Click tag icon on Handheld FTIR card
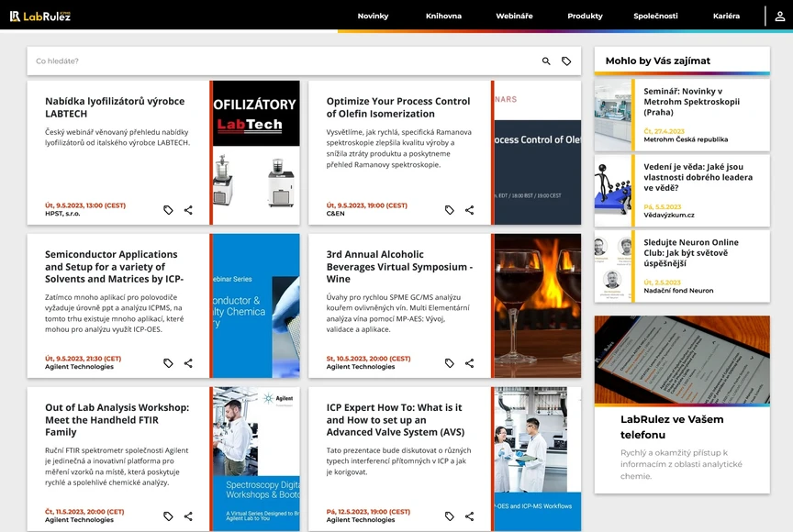This screenshot has width=793, height=532. click(x=168, y=516)
